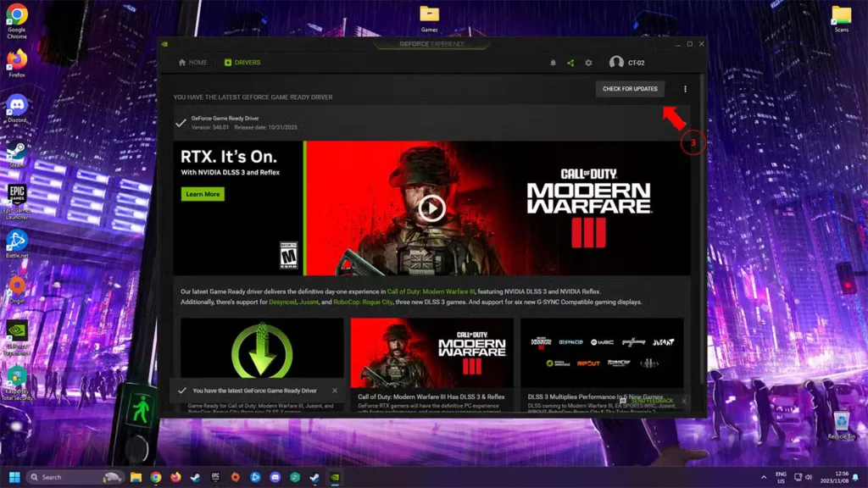Image resolution: width=868 pixels, height=488 pixels.
Task: Open Kaspersky Total Security desktop shortcut
Action: [17, 383]
